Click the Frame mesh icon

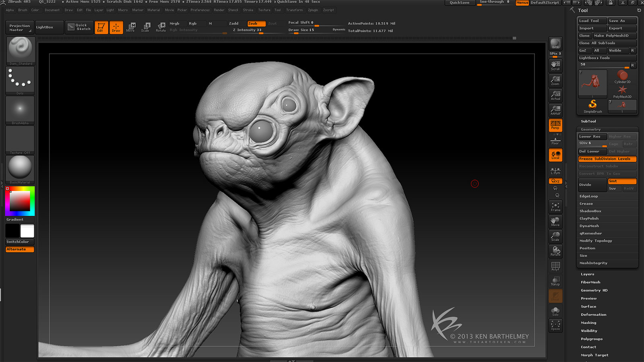[x=555, y=207]
